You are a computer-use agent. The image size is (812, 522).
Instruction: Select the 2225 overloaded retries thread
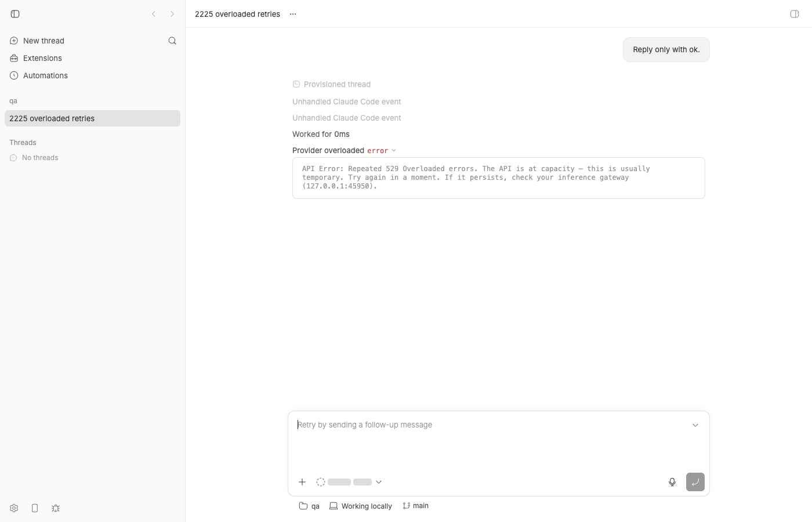click(92, 118)
